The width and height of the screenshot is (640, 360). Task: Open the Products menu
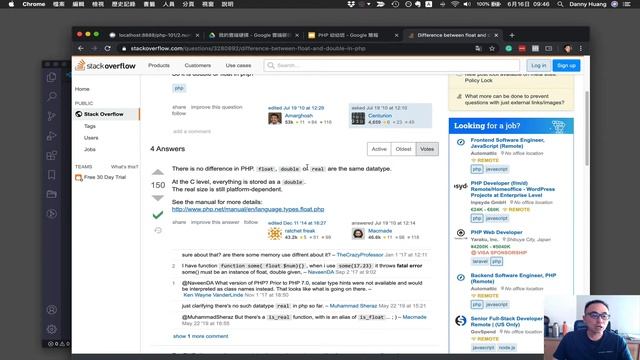pos(159,65)
